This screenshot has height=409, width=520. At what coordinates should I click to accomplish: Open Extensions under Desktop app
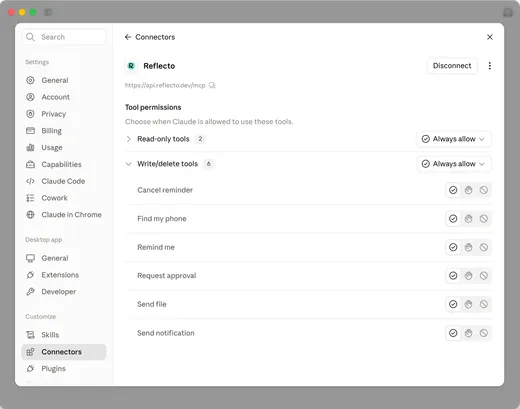[64, 275]
